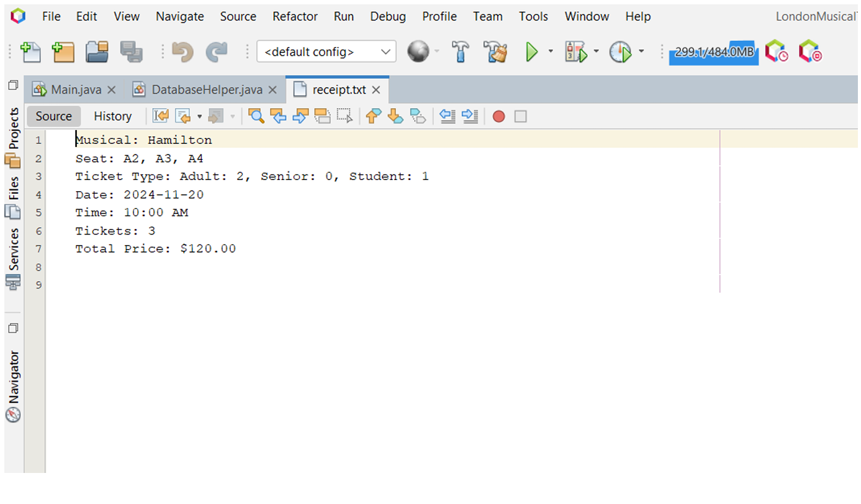Start macro recording with the red circle icon
The width and height of the screenshot is (861, 504).
498,116
